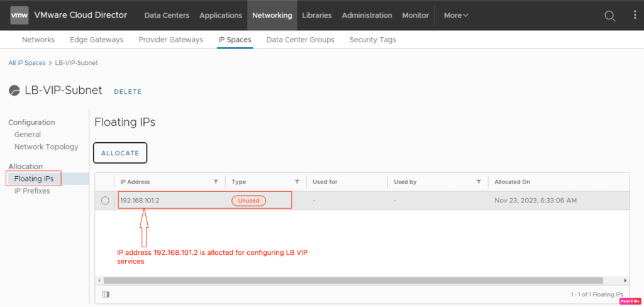Select General under Configuration
Image resolution: width=644 pixels, height=307 pixels.
[28, 135]
